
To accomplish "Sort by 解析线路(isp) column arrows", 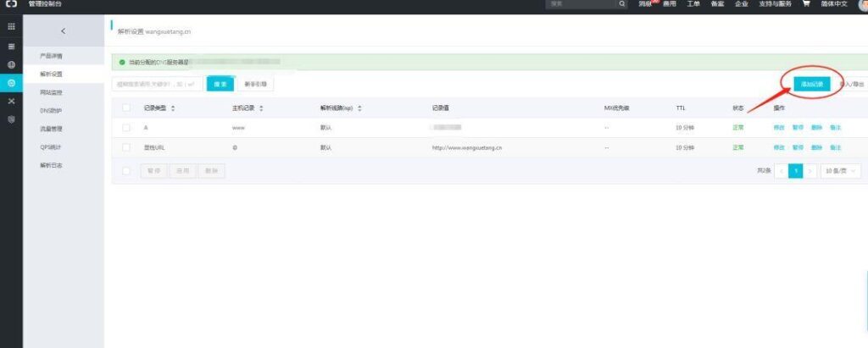I will point(359,108).
